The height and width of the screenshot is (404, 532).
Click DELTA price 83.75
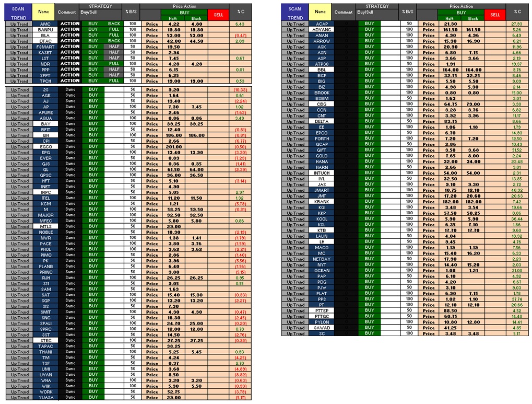coord(450,121)
